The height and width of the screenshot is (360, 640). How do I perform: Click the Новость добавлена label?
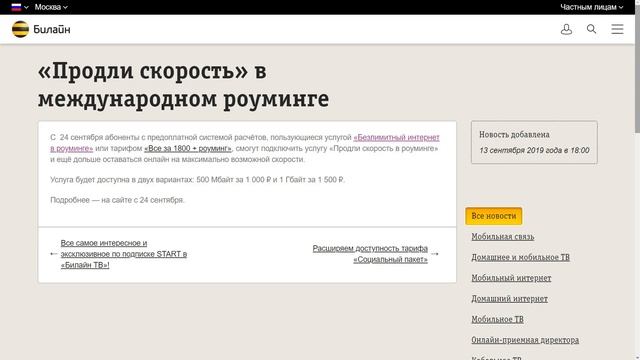click(514, 134)
